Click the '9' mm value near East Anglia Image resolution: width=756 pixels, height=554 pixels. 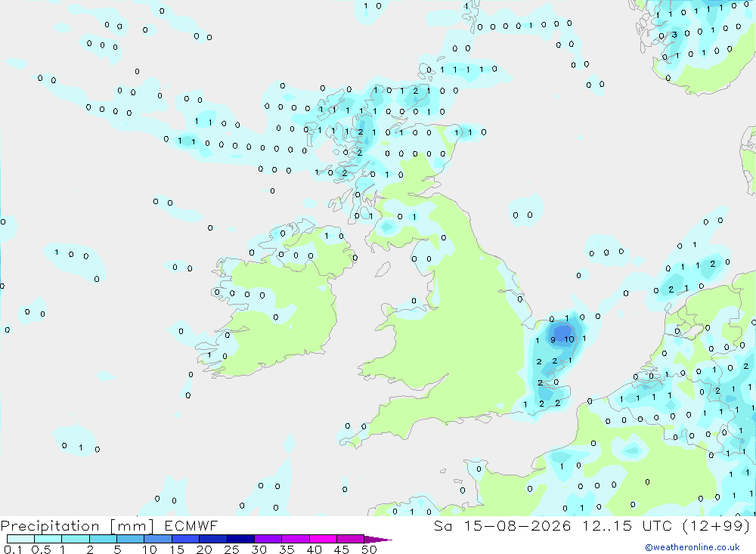tap(553, 340)
